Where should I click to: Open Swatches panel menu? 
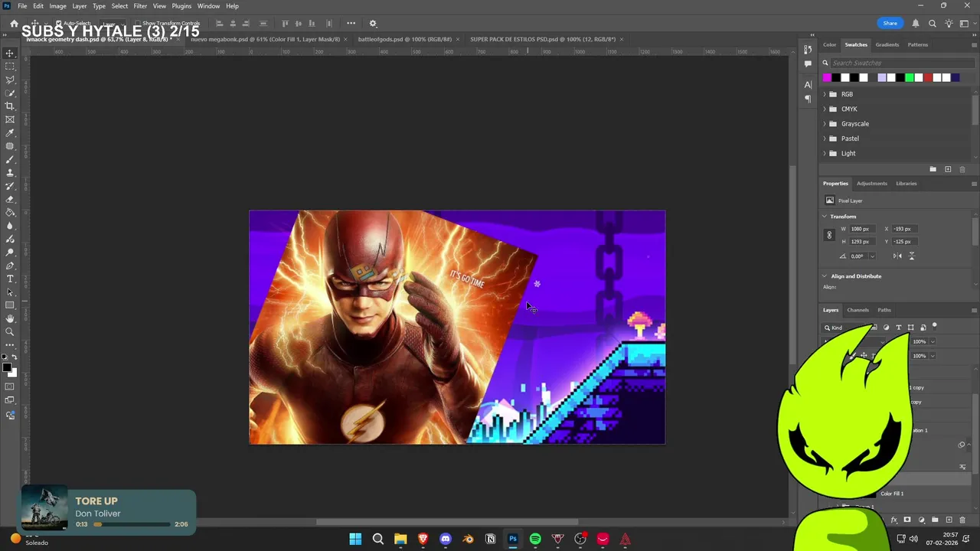click(x=974, y=44)
